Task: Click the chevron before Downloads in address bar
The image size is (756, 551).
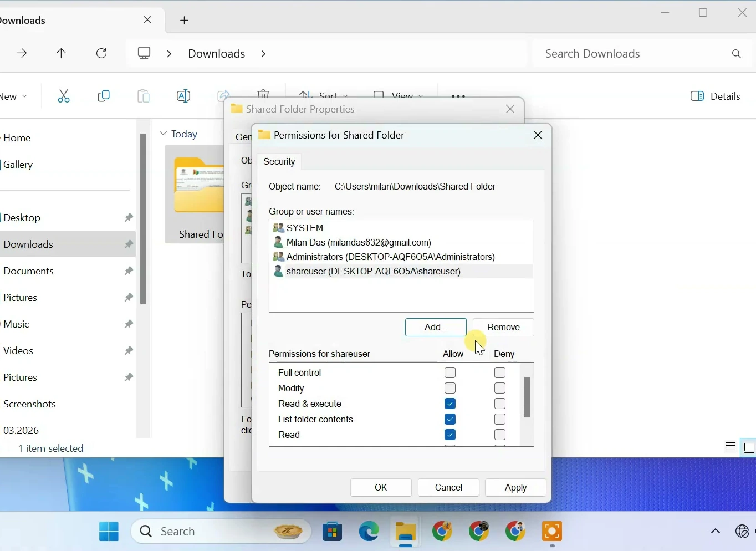Action: pyautogui.click(x=169, y=54)
